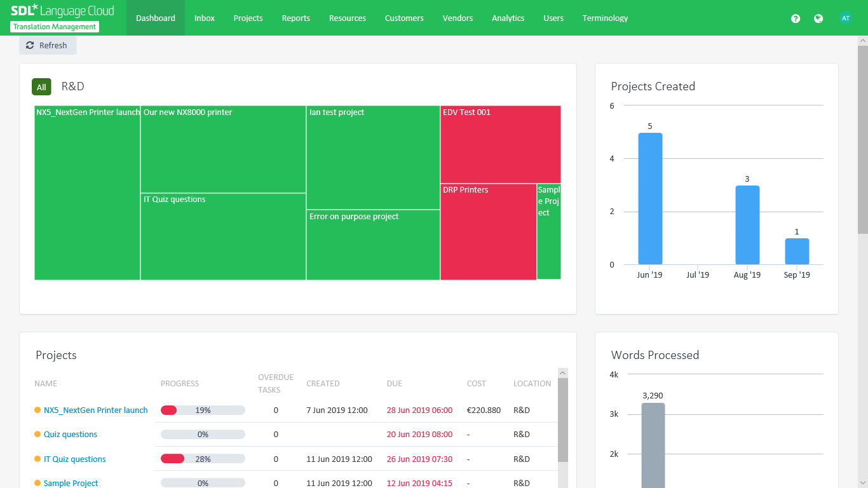Click the status dot beside Sample Project

pyautogui.click(x=37, y=483)
